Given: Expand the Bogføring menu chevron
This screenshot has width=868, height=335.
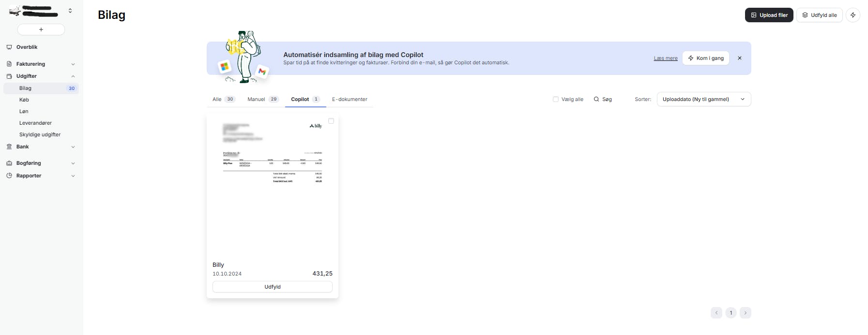Looking at the screenshot, I should click(73, 163).
